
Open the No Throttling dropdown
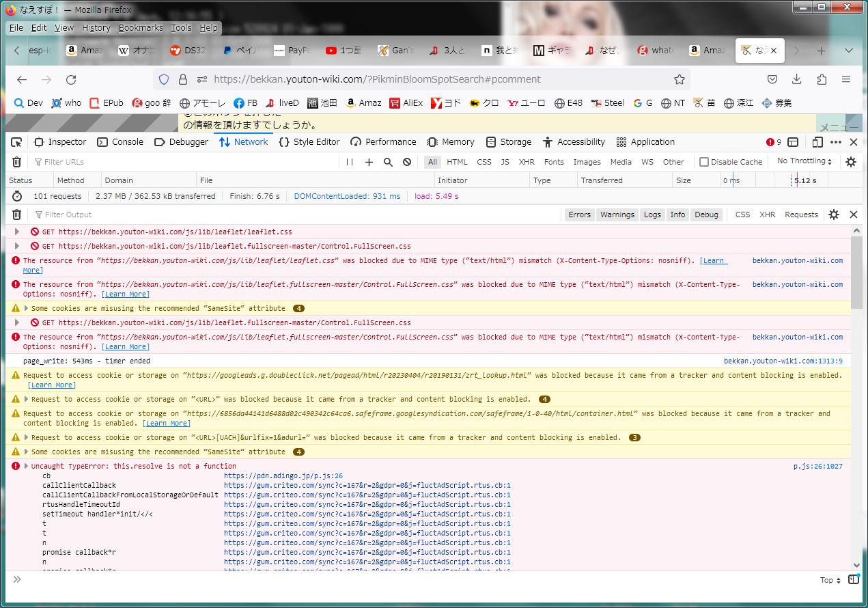click(804, 161)
